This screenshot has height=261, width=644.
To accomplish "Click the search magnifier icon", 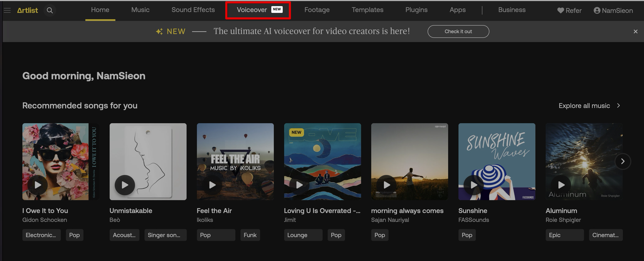I will tap(50, 10).
